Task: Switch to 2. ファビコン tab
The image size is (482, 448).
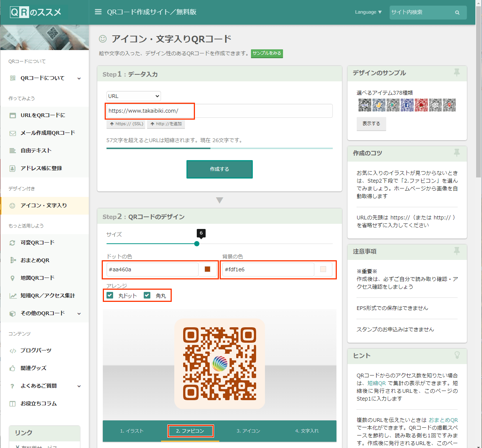Action: pyautogui.click(x=190, y=431)
